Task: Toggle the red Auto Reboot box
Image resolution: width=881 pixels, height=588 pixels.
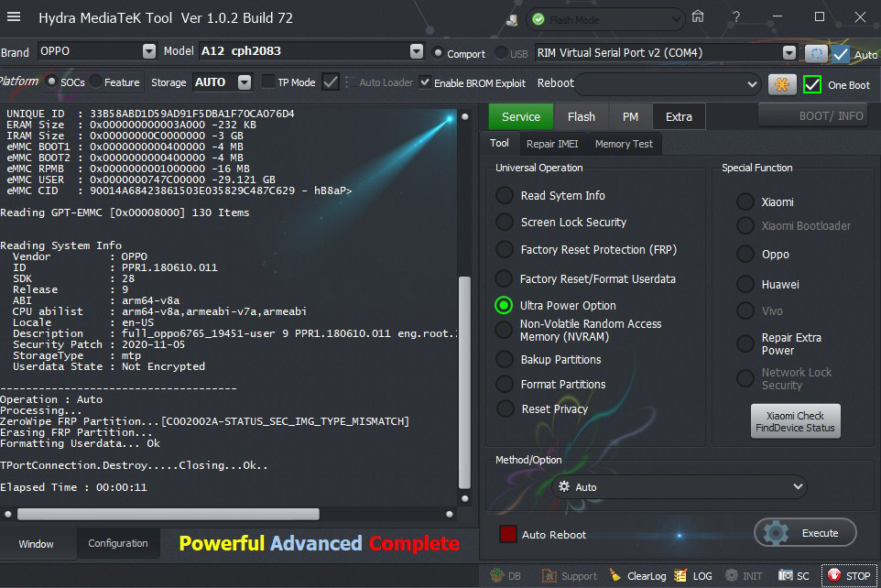Action: click(508, 534)
